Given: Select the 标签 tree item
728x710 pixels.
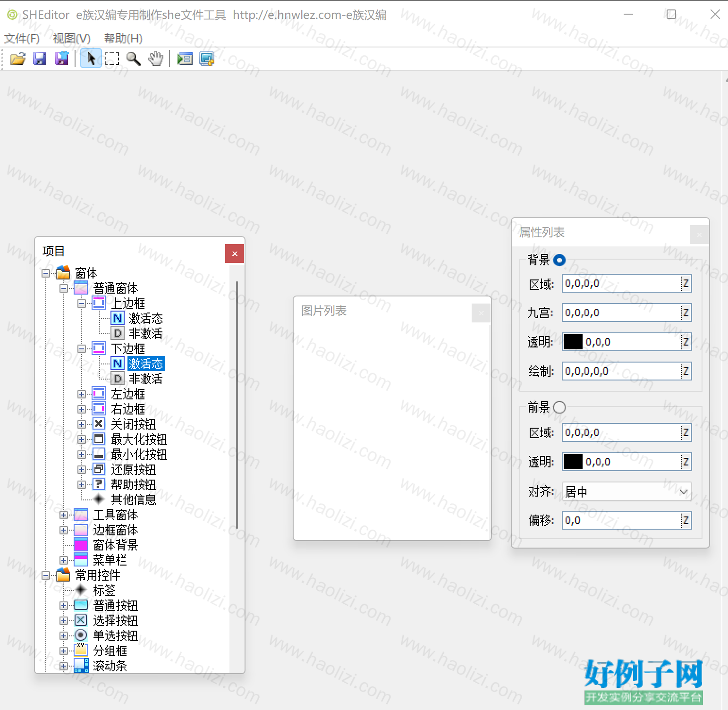Looking at the screenshot, I should [x=104, y=590].
